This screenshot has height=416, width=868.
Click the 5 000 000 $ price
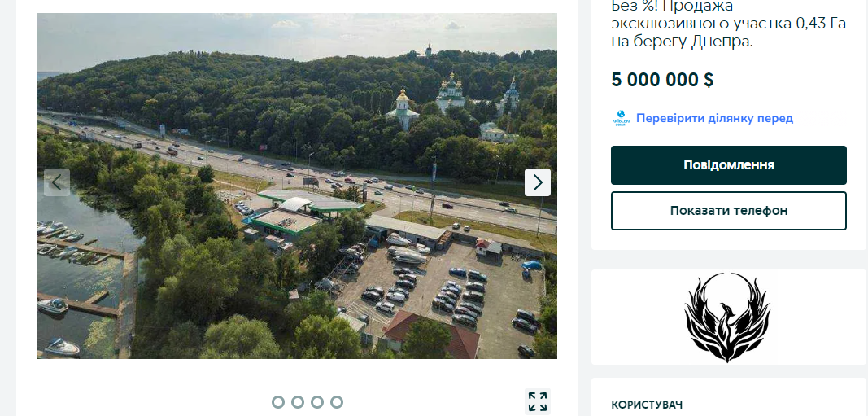pyautogui.click(x=663, y=80)
